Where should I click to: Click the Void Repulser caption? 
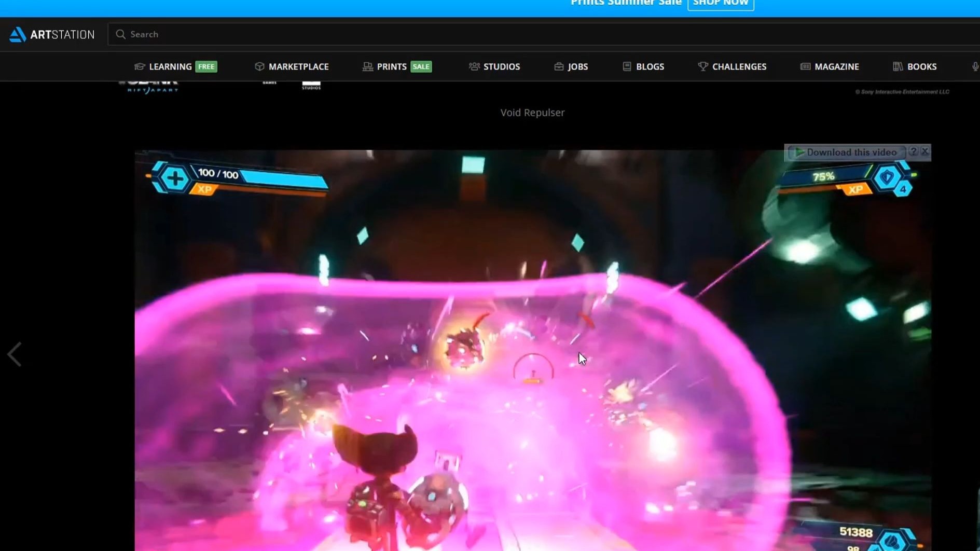[x=532, y=113]
